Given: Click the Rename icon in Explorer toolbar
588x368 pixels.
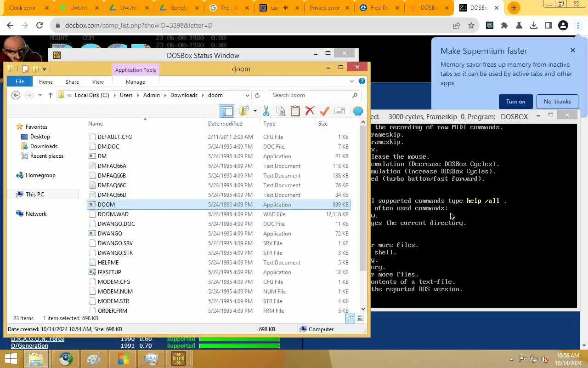Looking at the screenshot, I should point(339,111).
